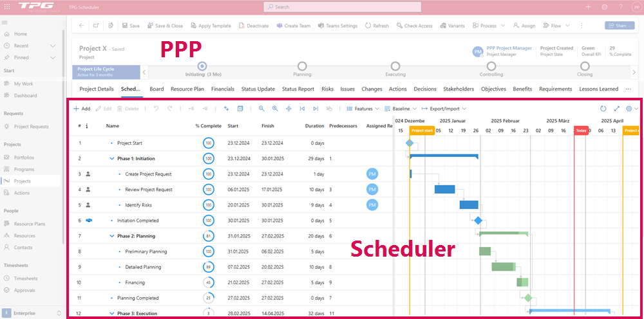644x319 pixels.
Task: Click the scheduler reload icon
Action: (603, 109)
